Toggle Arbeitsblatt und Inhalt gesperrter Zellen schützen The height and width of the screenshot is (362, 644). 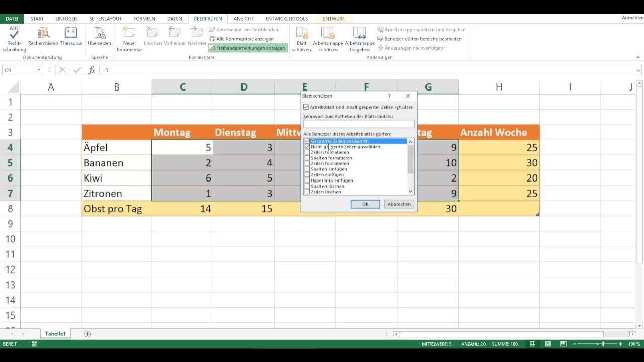click(358, 107)
